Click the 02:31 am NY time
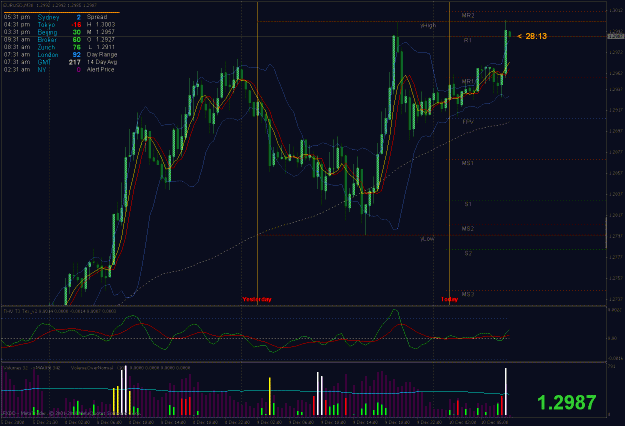This screenshot has height=426, width=625. point(17,70)
